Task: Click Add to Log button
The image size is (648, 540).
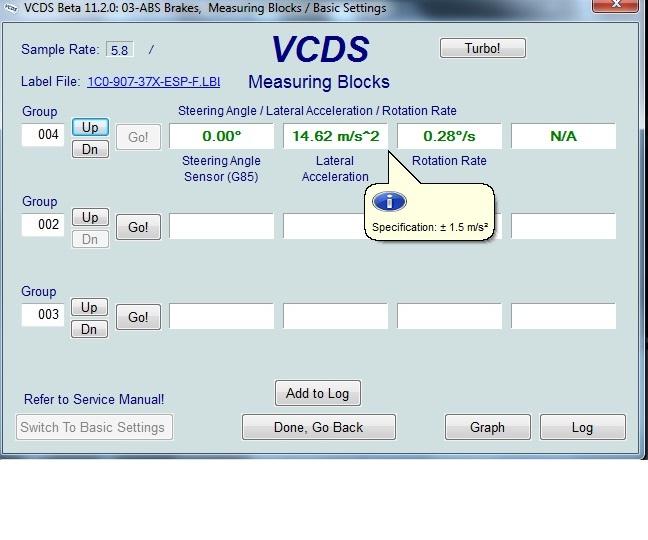Action: [317, 393]
